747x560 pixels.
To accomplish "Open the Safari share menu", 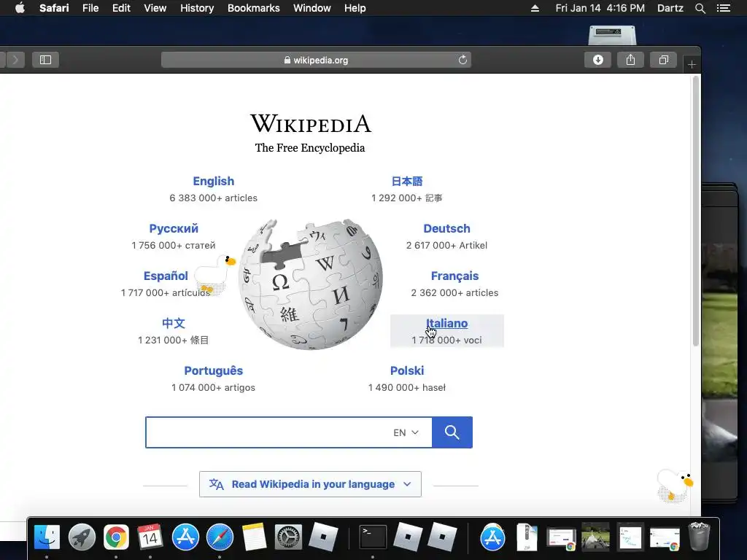I will coord(630,60).
